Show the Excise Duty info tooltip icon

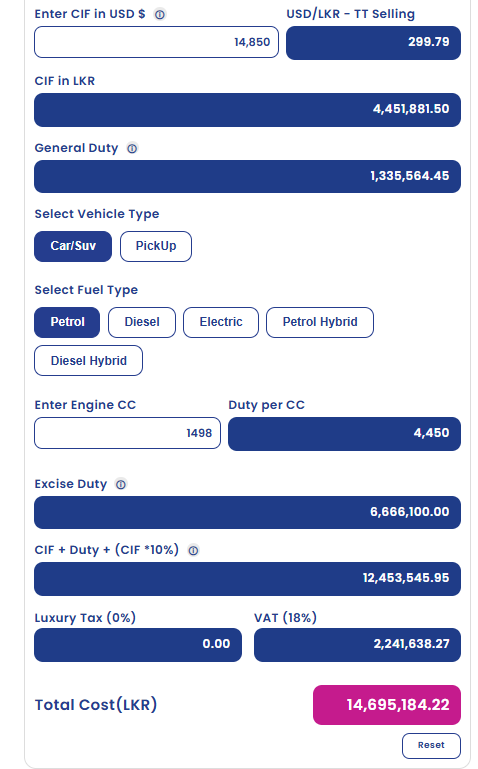(121, 484)
